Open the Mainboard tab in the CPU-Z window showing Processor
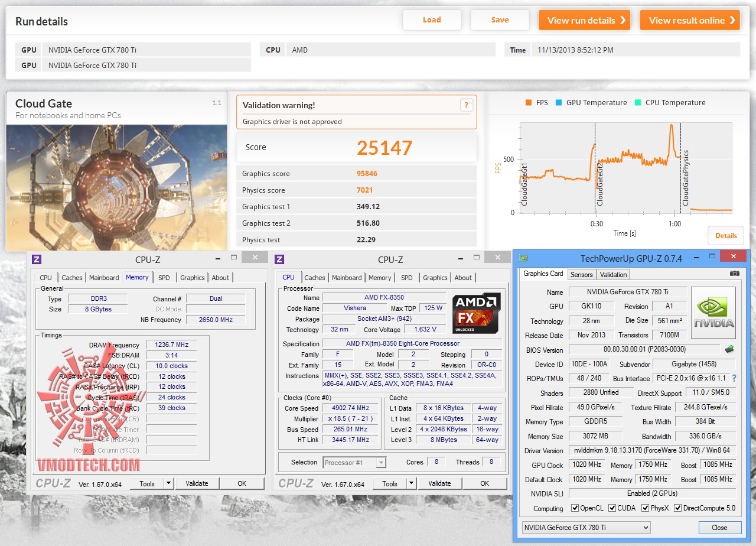Screen dimensions: 756x546 click(x=347, y=278)
